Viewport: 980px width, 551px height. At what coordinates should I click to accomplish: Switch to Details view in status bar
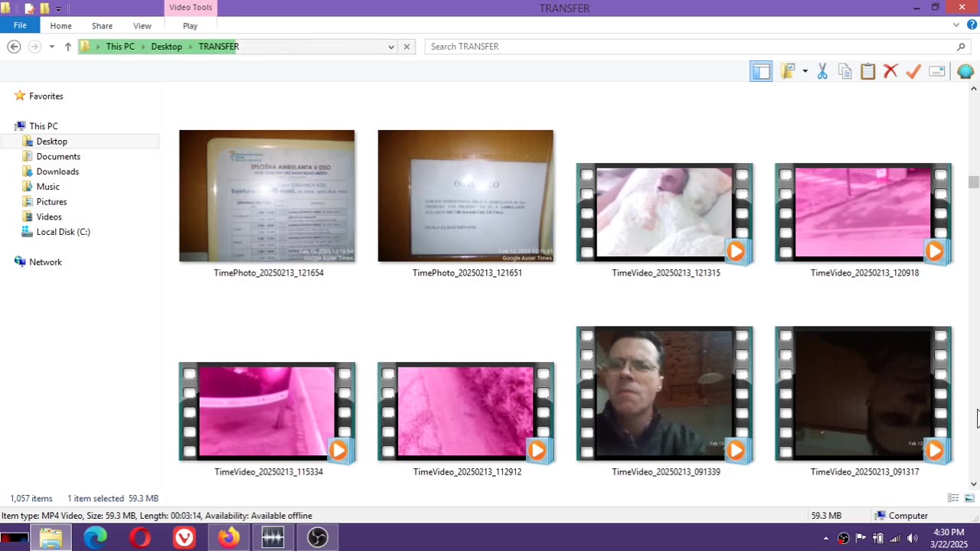coord(953,498)
